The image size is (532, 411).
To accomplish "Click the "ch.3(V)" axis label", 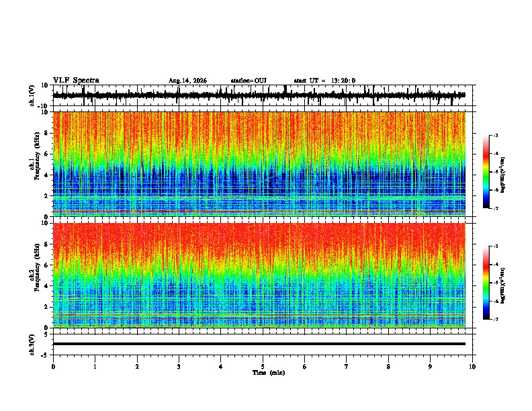I will pos(32,345).
